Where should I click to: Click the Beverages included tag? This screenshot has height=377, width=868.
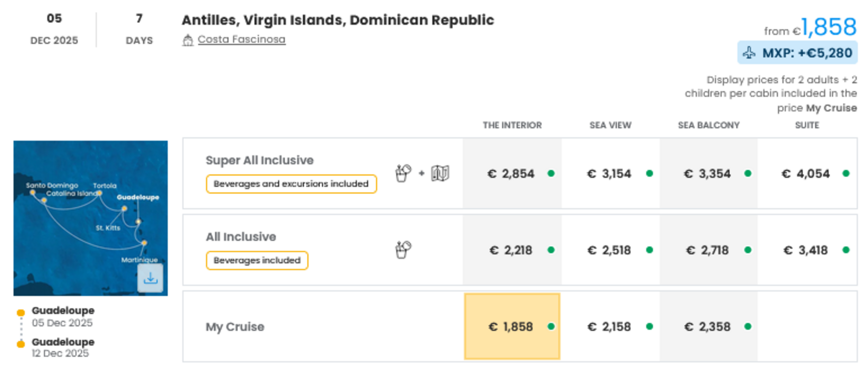point(257,260)
